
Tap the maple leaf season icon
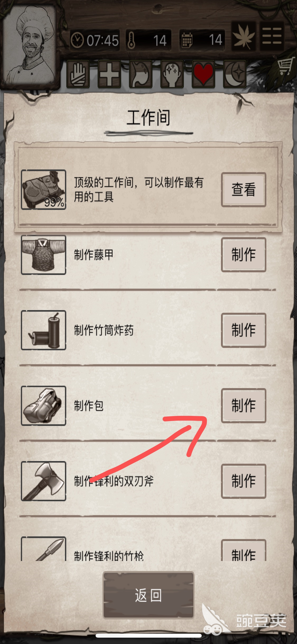click(243, 36)
